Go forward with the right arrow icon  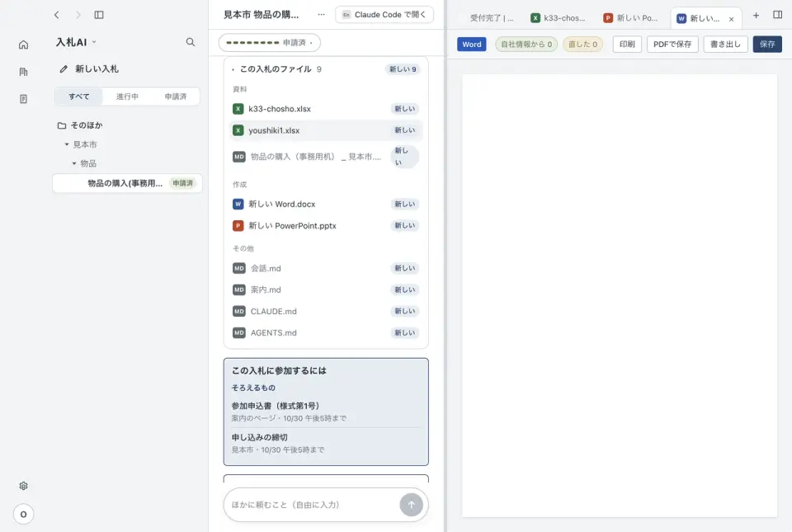pos(78,15)
